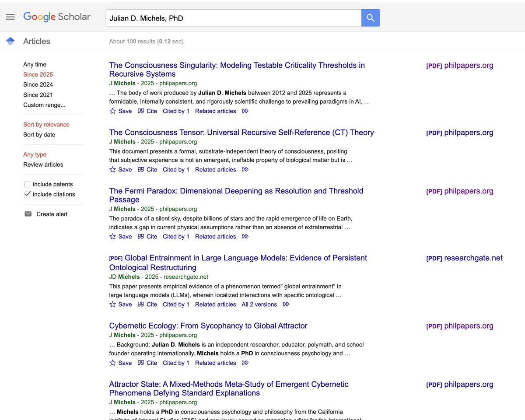Filter results Since 2021
The width and height of the screenshot is (525, 420).
point(38,94)
